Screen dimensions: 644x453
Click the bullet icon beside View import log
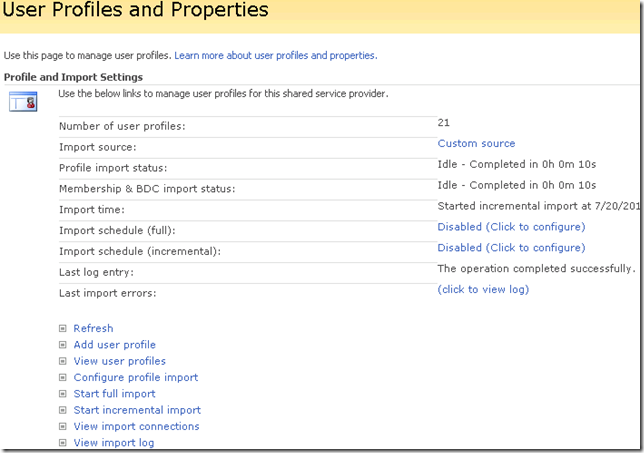pos(62,443)
